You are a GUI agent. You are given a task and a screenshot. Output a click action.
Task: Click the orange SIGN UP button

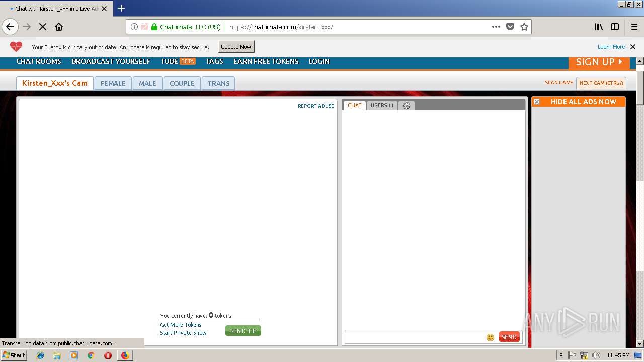(x=599, y=62)
